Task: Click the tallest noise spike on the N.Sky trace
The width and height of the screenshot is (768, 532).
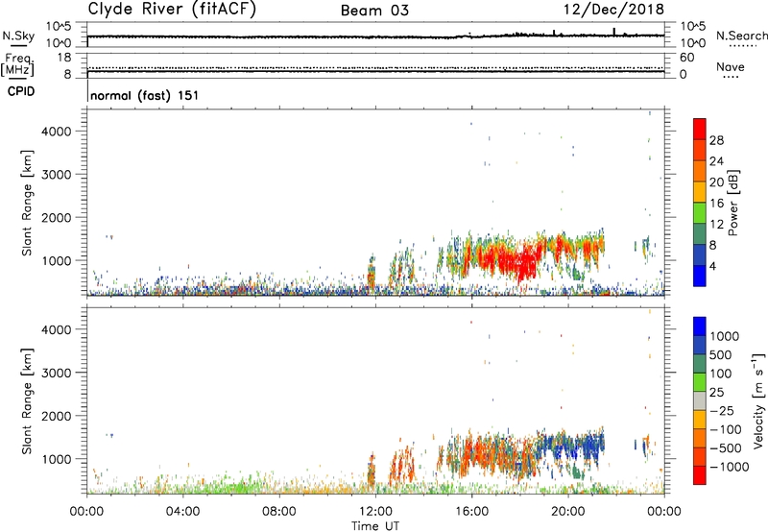Action: 614,32
